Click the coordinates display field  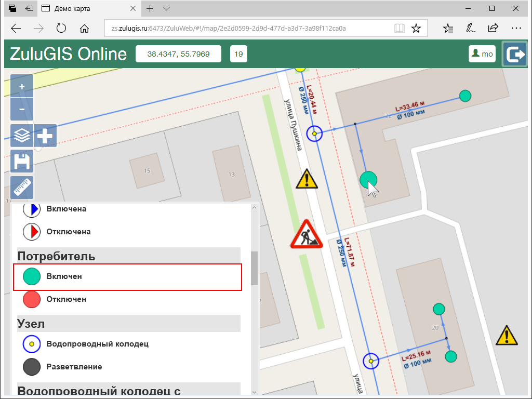coord(178,54)
